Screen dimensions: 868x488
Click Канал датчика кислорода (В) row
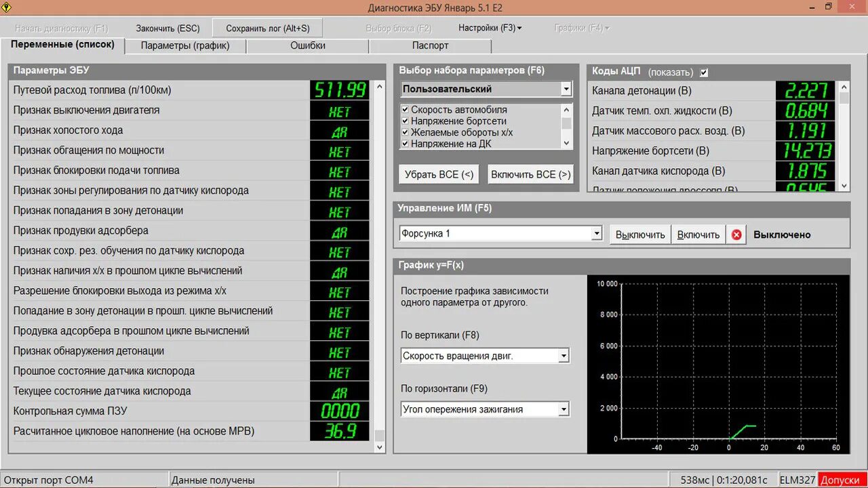pyautogui.click(x=713, y=171)
